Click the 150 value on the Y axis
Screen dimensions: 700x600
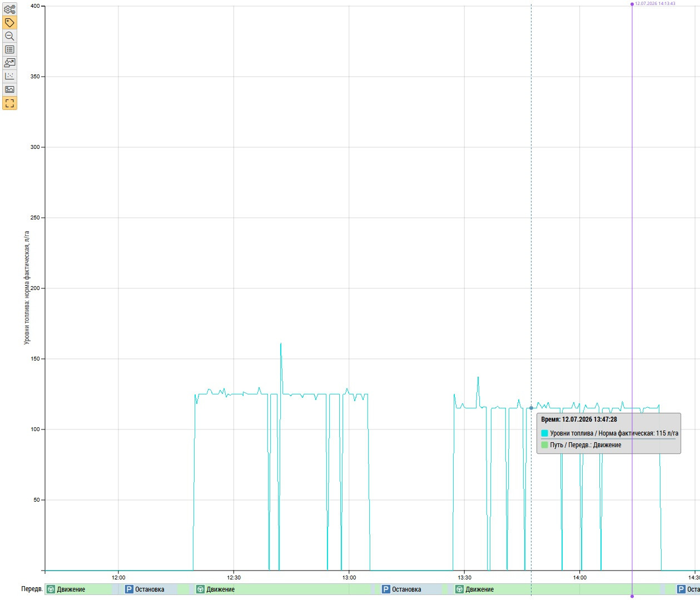[35, 359]
